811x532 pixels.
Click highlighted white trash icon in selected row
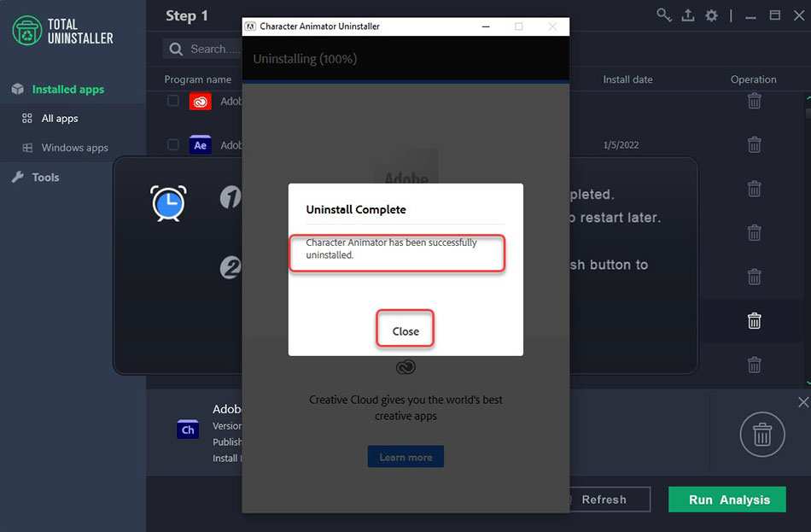pos(754,321)
